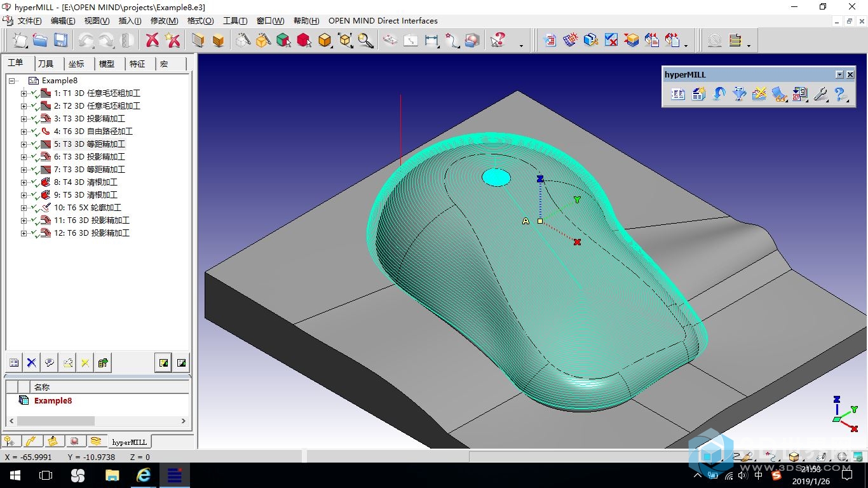Expand job 4: T6 3D tree node
868x488 pixels.
point(24,132)
